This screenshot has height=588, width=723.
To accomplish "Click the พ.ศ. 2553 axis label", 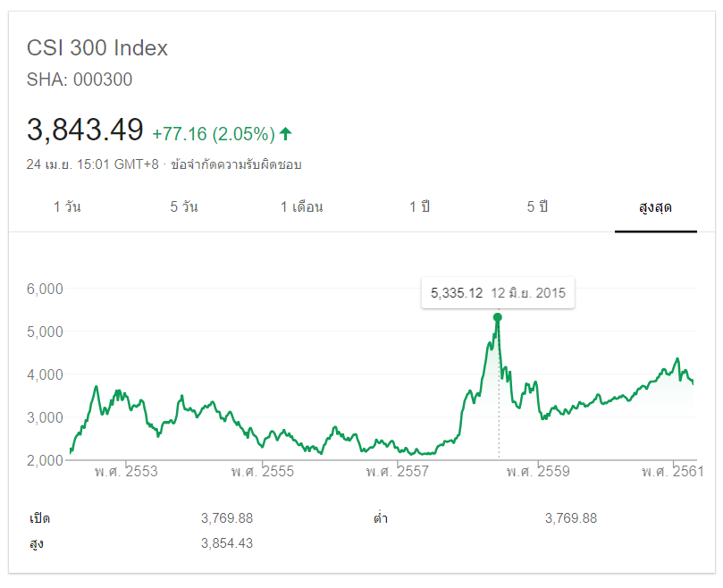I will pos(126,471).
